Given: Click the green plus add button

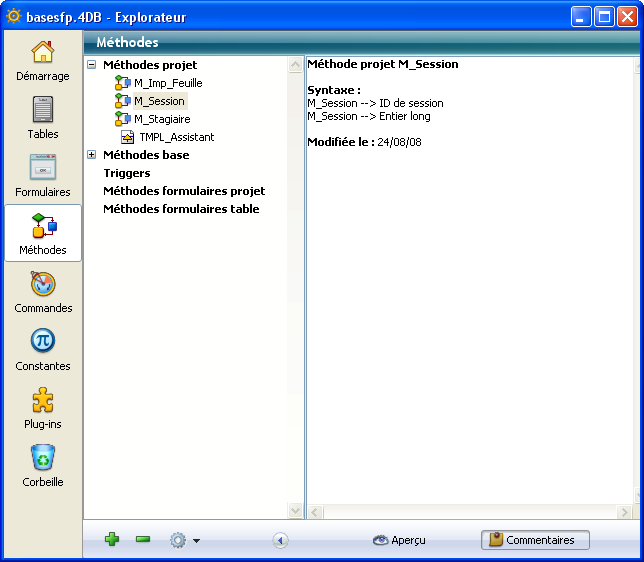Looking at the screenshot, I should [112, 540].
